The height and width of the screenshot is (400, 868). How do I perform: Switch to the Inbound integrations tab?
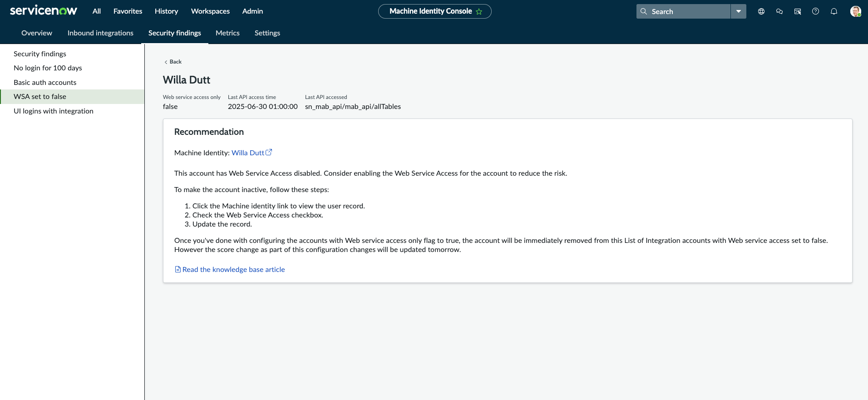pyautogui.click(x=100, y=33)
